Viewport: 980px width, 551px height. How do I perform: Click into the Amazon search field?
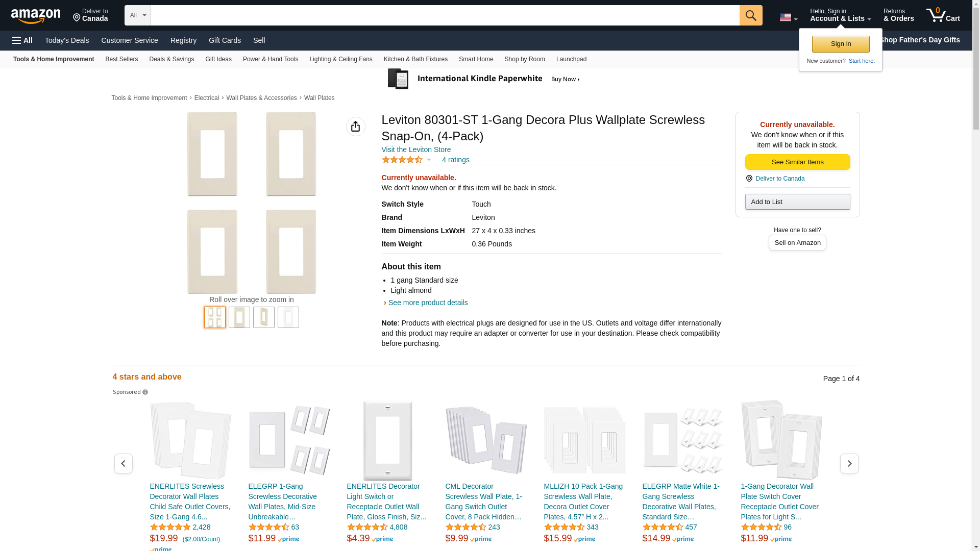tap(445, 15)
